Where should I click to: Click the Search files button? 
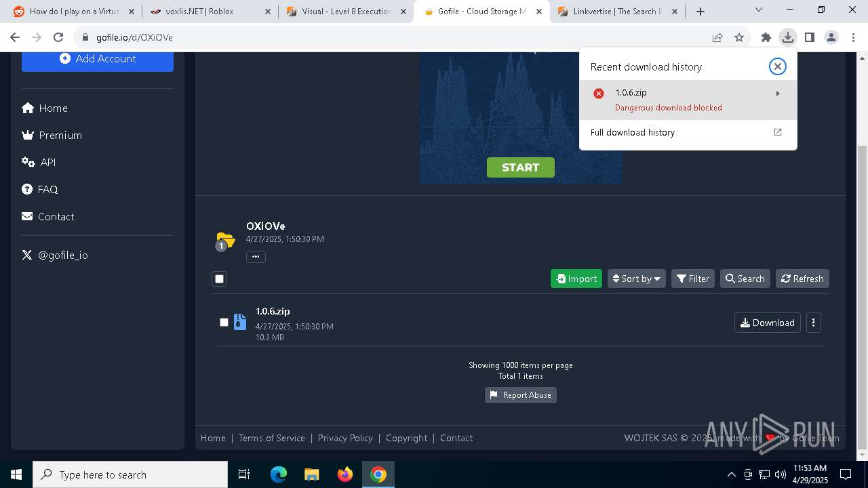(745, 279)
